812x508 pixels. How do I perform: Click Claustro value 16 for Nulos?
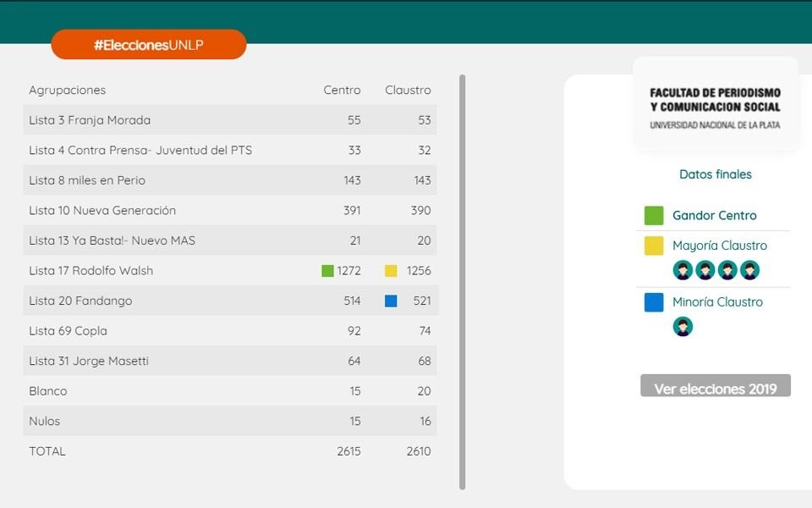pos(425,421)
